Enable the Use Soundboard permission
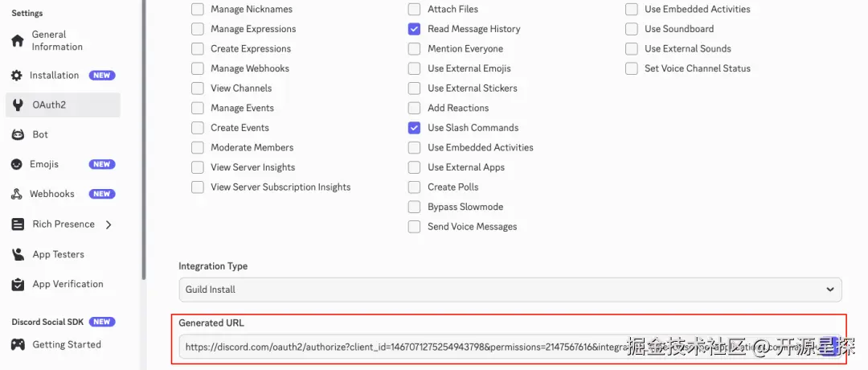This screenshot has height=370, width=868. point(631,29)
